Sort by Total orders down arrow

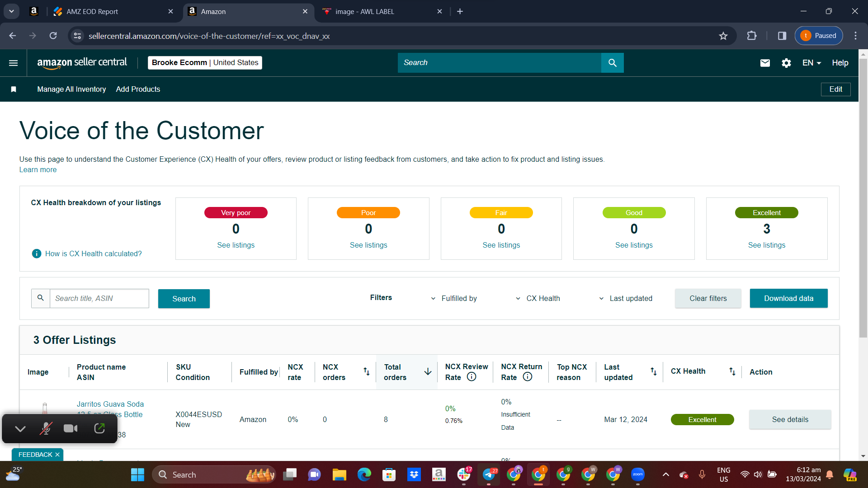coord(428,371)
